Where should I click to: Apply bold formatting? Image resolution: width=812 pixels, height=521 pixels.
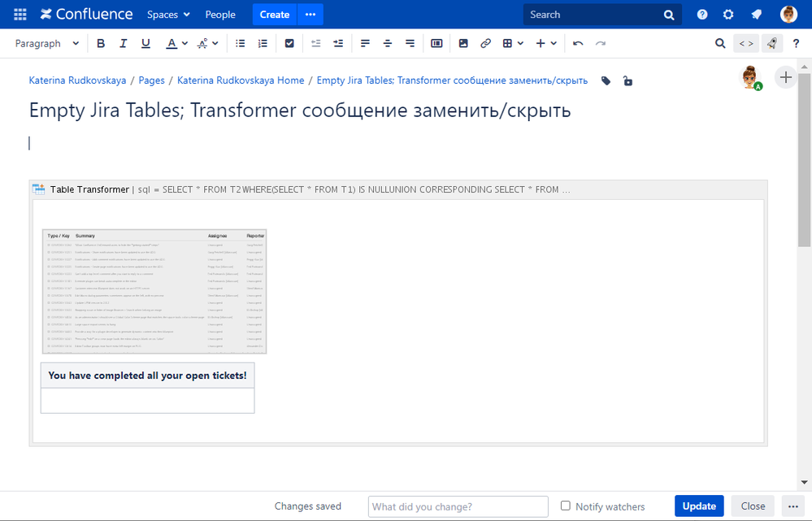point(101,44)
